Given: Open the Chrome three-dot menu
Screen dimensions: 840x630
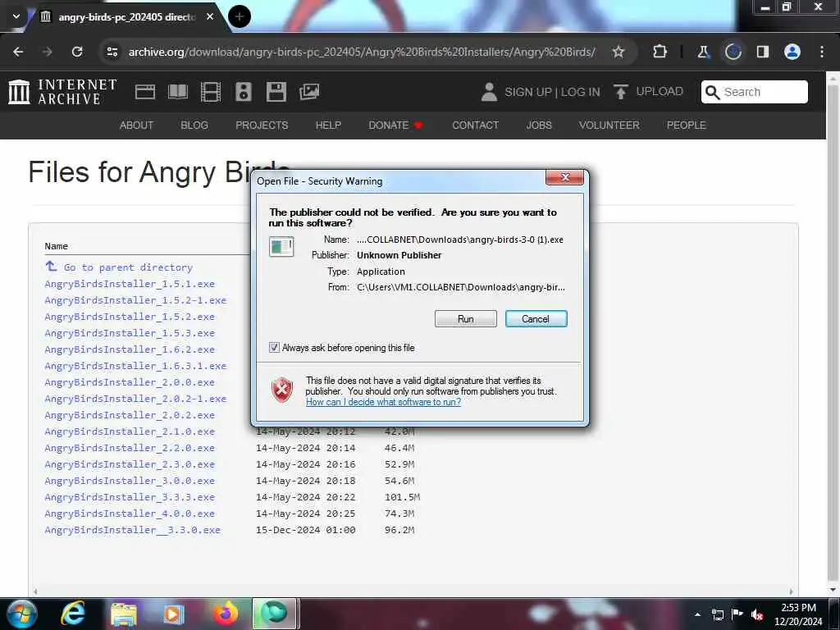Looking at the screenshot, I should (822, 52).
